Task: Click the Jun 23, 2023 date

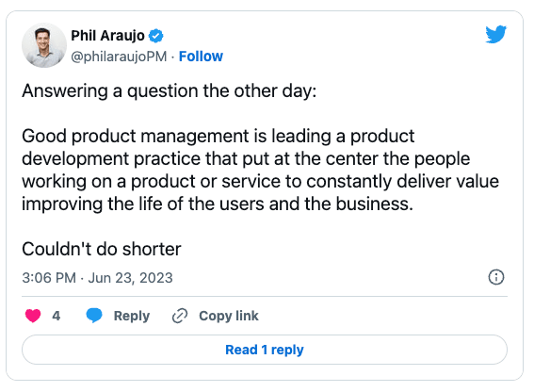Action: pos(130,278)
